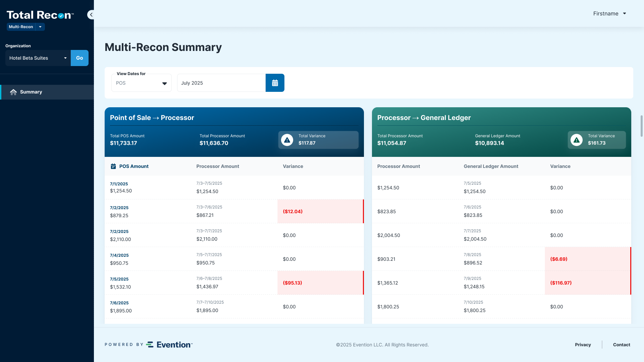The width and height of the screenshot is (644, 362).
Task: Open the Contact link
Action: 622,345
